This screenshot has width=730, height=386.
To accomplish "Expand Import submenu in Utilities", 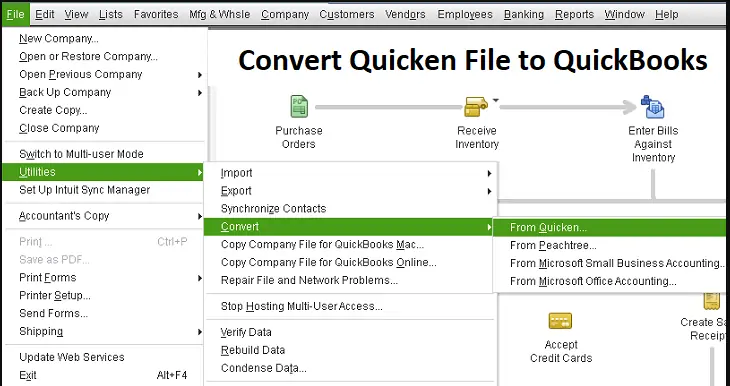I will pyautogui.click(x=351, y=173).
